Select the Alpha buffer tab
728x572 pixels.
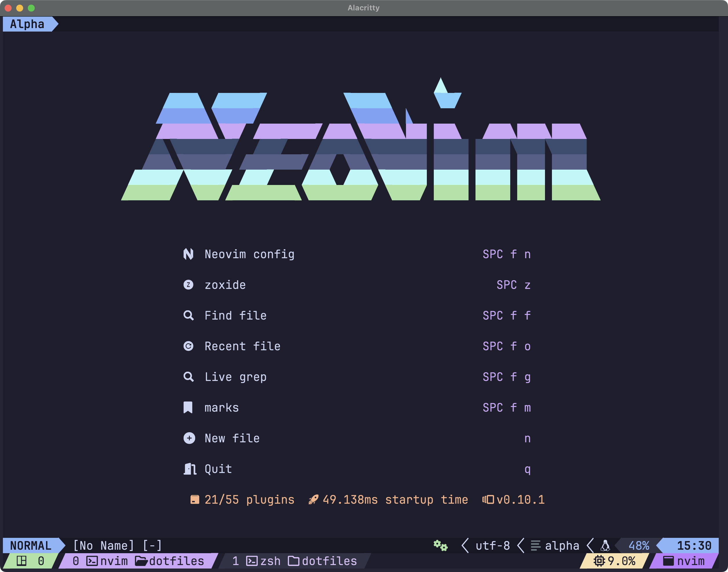(28, 24)
